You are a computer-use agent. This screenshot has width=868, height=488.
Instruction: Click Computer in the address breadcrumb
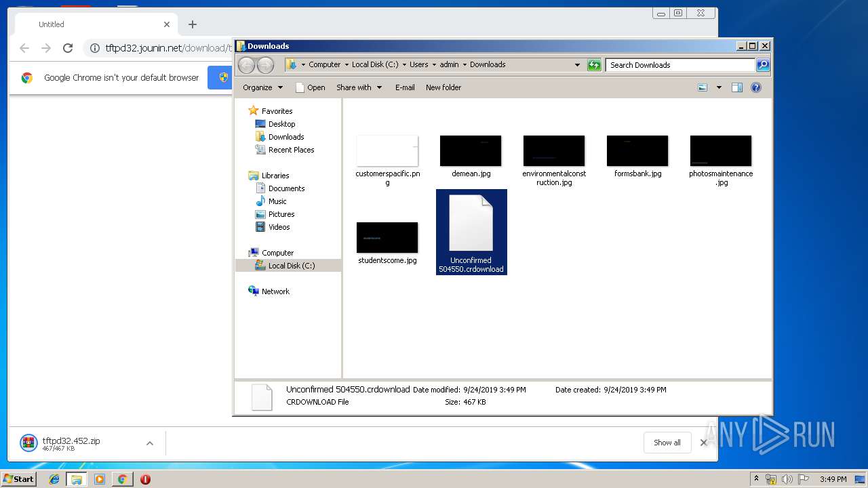point(324,64)
